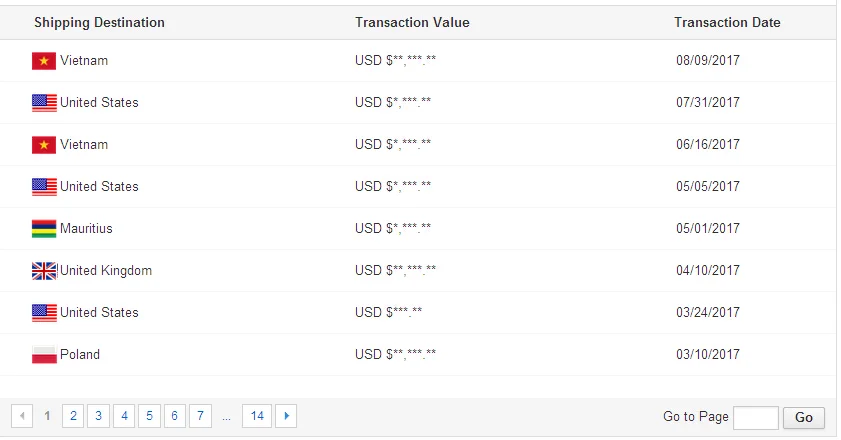Click the Go button
This screenshot has height=440, width=841.
click(x=803, y=417)
